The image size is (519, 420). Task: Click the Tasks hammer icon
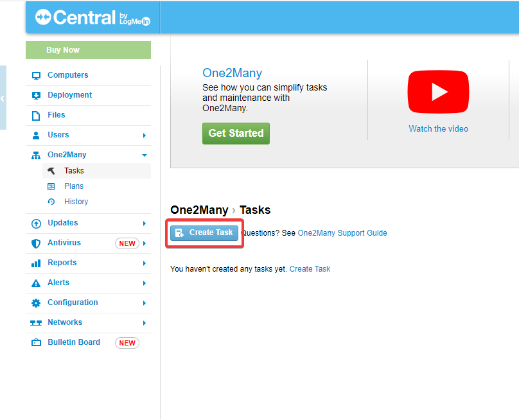51,171
